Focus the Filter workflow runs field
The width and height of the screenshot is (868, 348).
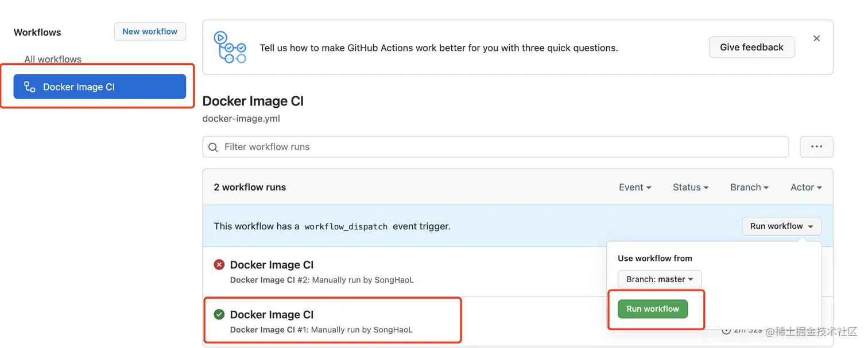click(x=499, y=147)
